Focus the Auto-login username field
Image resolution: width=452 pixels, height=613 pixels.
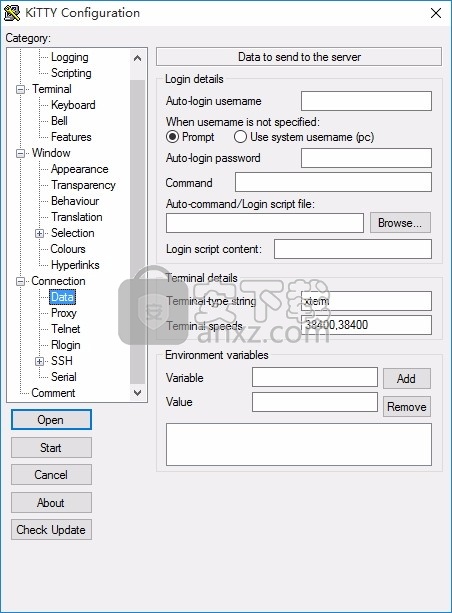tap(366, 101)
